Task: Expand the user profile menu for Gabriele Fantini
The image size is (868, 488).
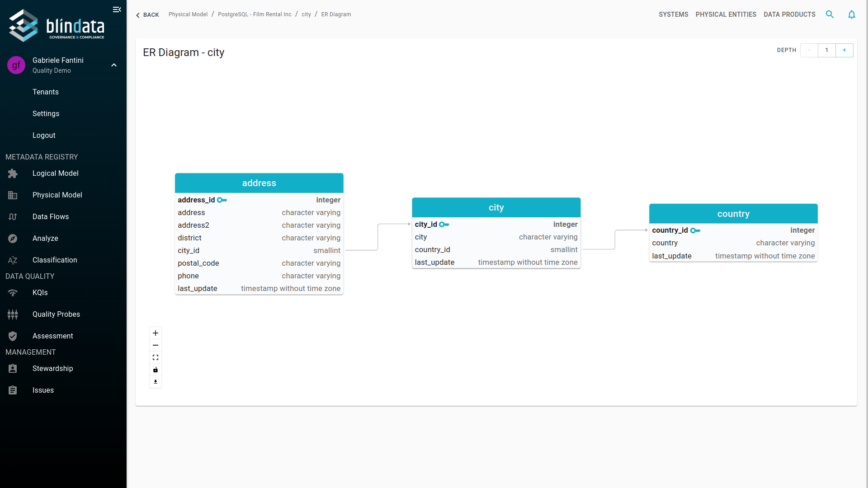Action: 113,65
